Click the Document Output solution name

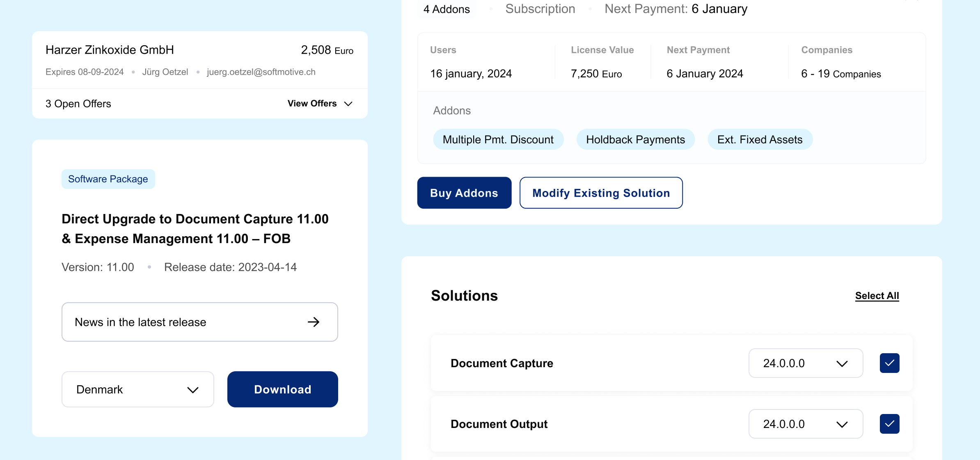coord(499,424)
